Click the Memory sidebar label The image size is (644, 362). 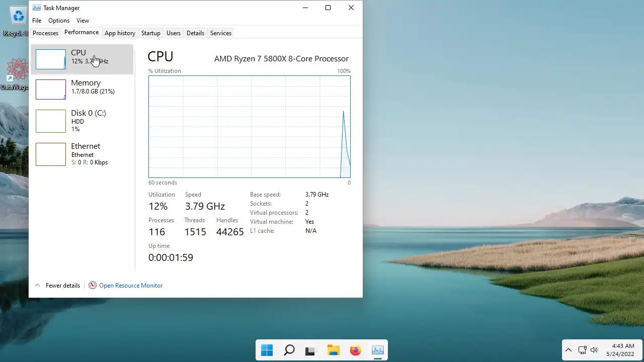[86, 83]
